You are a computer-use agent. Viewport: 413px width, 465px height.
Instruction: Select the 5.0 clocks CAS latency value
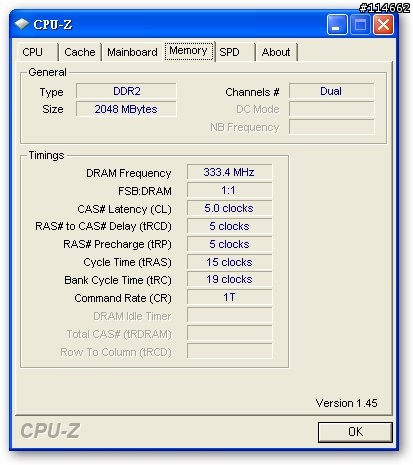[229, 208]
